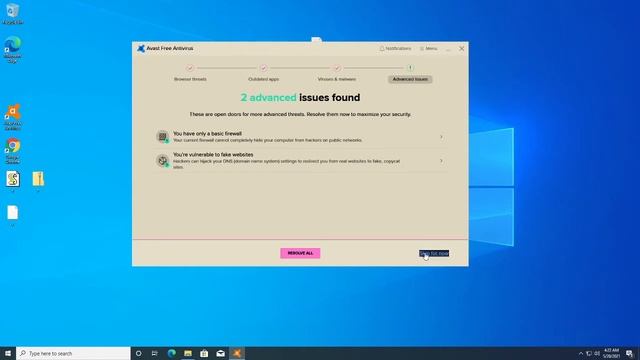Image resolution: width=640 pixels, height=360 pixels.
Task: Close the Avast Free Antivirus window
Action: (x=462, y=49)
